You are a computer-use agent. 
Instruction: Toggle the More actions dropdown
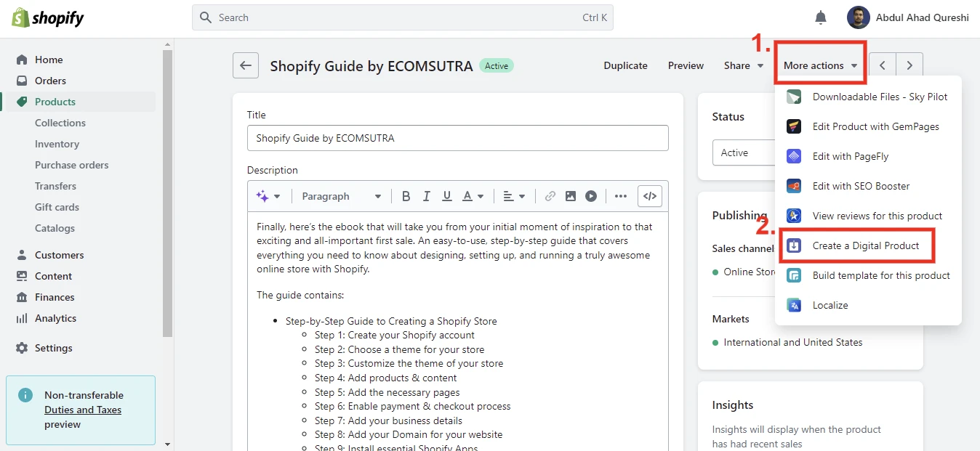pyautogui.click(x=820, y=65)
